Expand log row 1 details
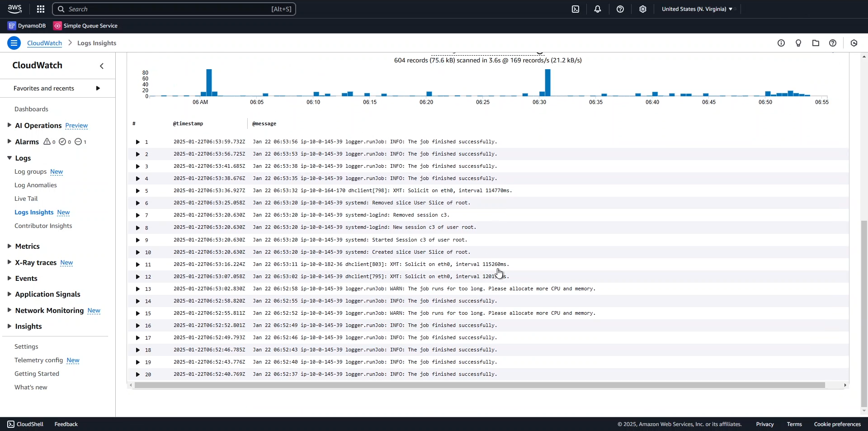The image size is (868, 431). (138, 142)
